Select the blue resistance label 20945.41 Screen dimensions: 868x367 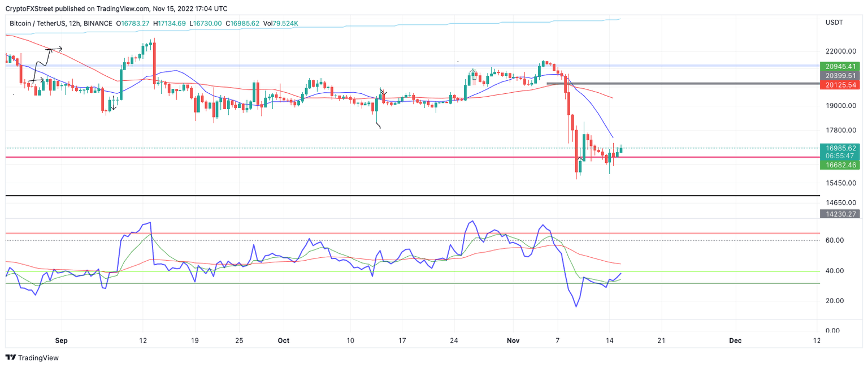842,66
